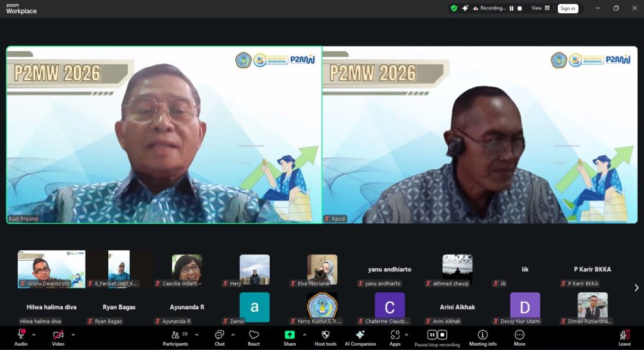Click the green encryption shield icon
644x350 pixels.
(453, 8)
